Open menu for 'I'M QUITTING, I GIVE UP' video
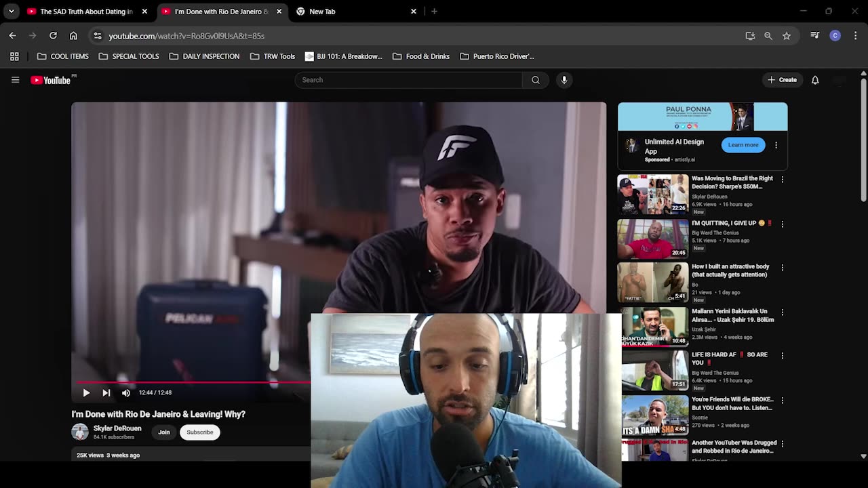Screen dimensions: 868x488 (783, 224)
